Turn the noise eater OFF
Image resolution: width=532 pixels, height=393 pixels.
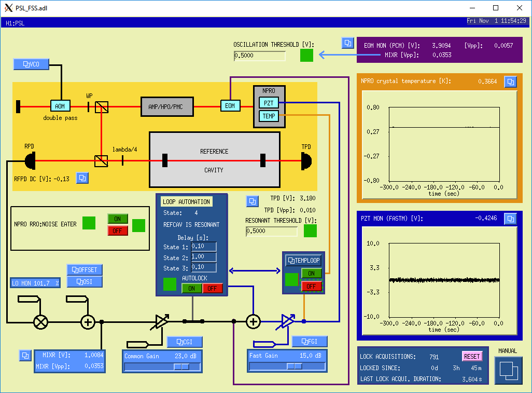pos(117,231)
